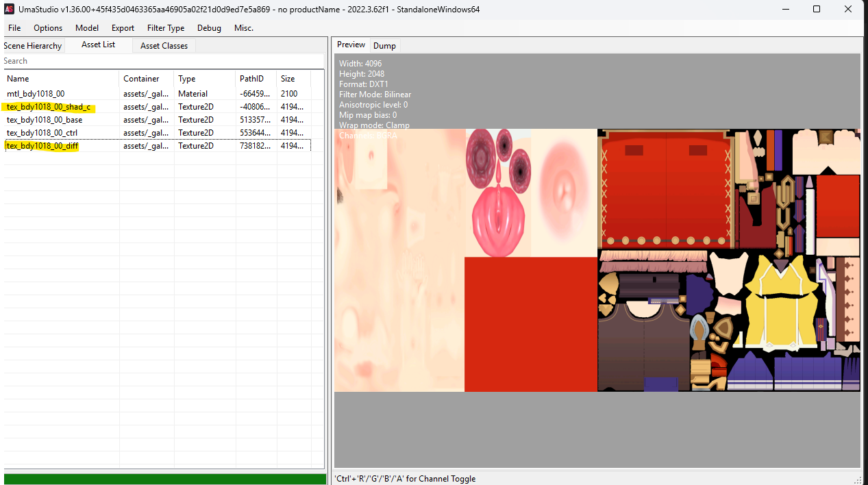Select the Preview tab
The image size is (868, 485).
click(351, 45)
